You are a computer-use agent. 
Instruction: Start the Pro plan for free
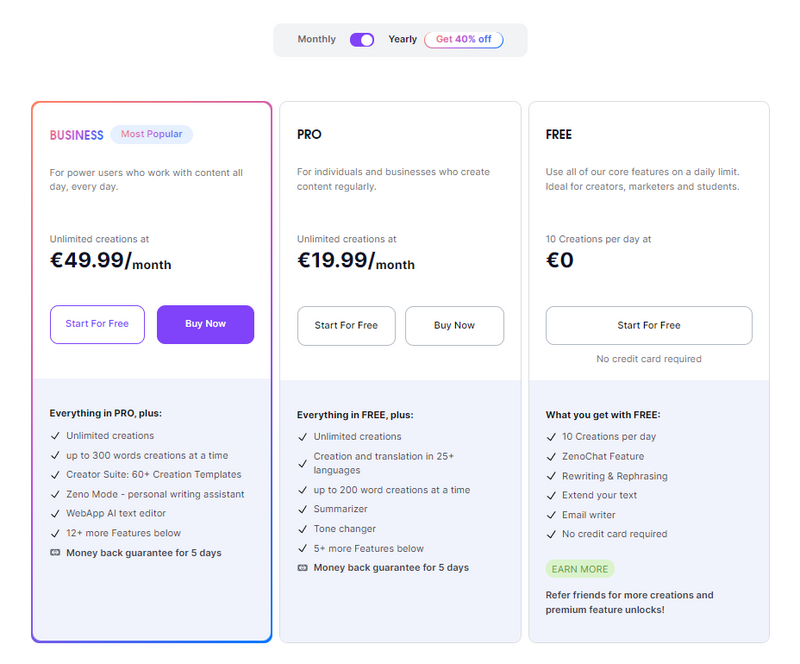pyautogui.click(x=346, y=325)
